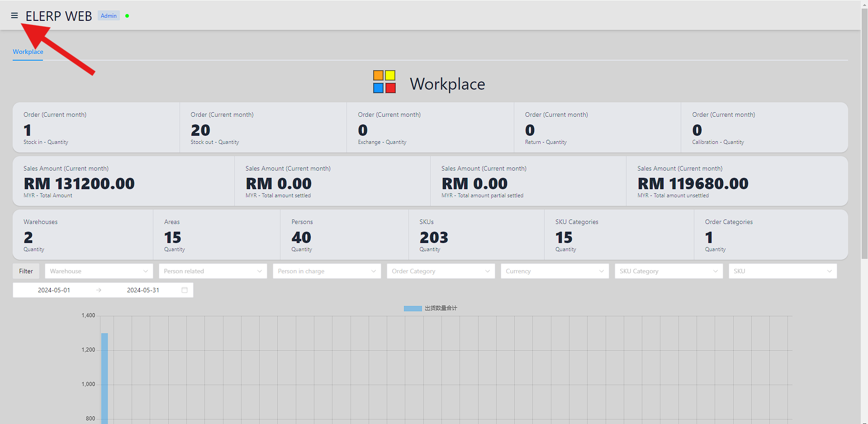This screenshot has width=868, height=424.
Task: Select the Currency dropdown
Action: [x=555, y=271]
